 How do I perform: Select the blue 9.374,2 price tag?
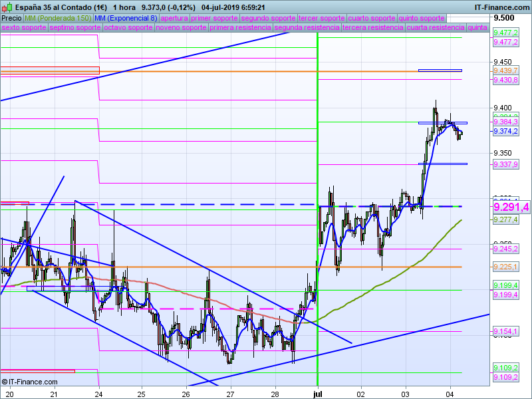coord(505,132)
